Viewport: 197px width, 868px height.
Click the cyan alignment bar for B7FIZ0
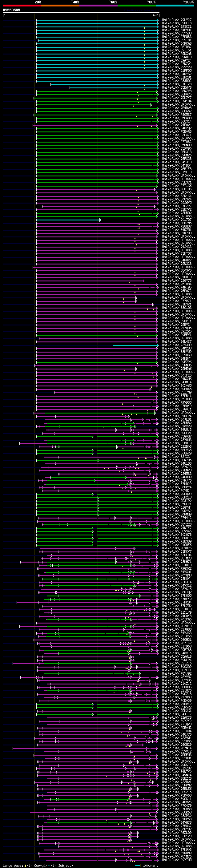pos(104,84)
